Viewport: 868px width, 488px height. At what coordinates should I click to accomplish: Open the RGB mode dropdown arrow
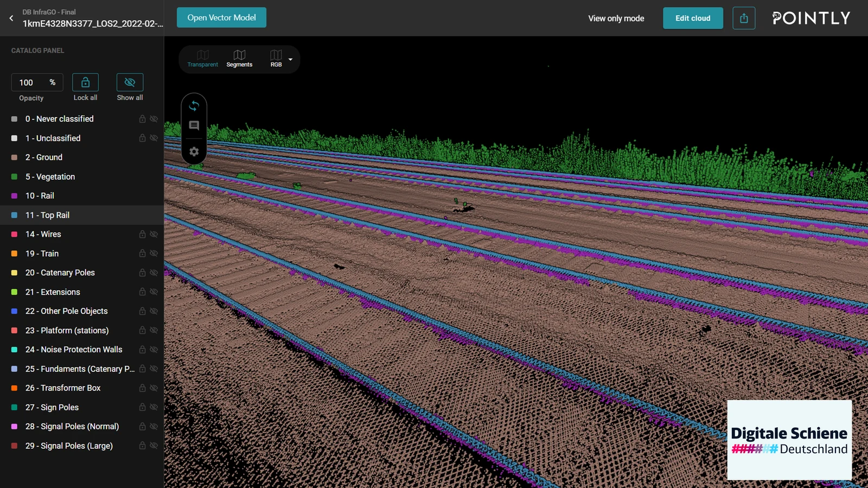coord(290,59)
